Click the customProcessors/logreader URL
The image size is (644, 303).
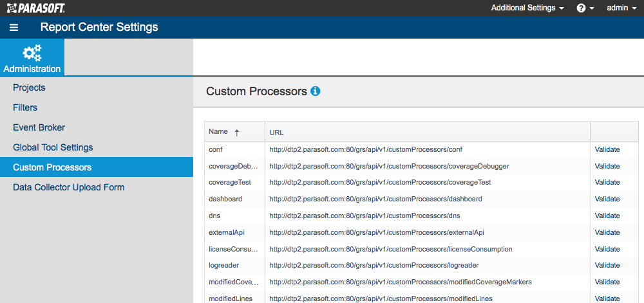(x=374, y=265)
